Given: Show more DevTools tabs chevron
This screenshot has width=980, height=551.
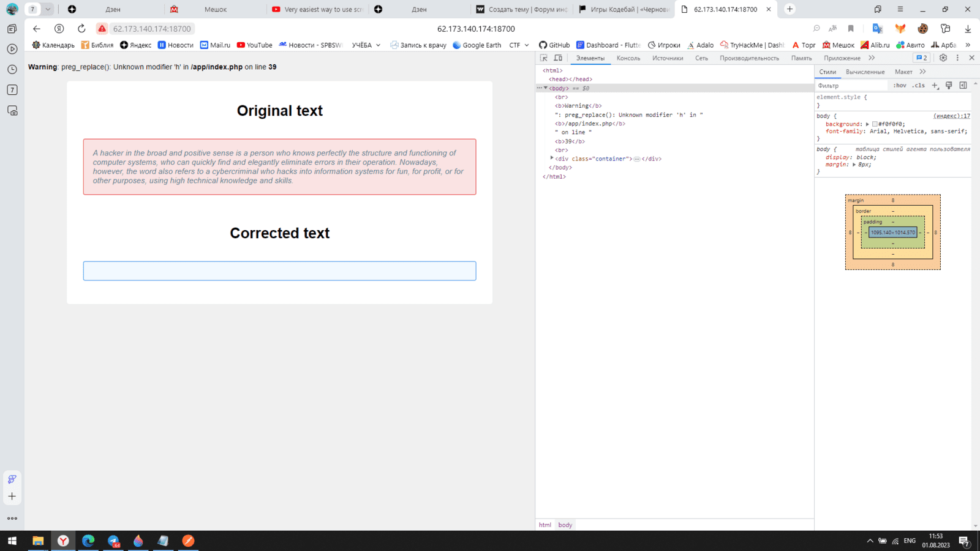Looking at the screenshot, I should click(x=872, y=58).
